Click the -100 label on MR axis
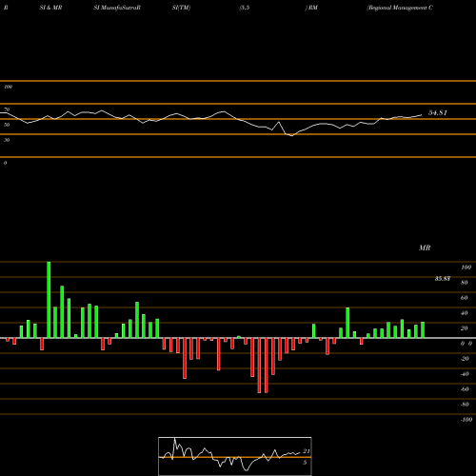 pyautogui.click(x=466, y=420)
